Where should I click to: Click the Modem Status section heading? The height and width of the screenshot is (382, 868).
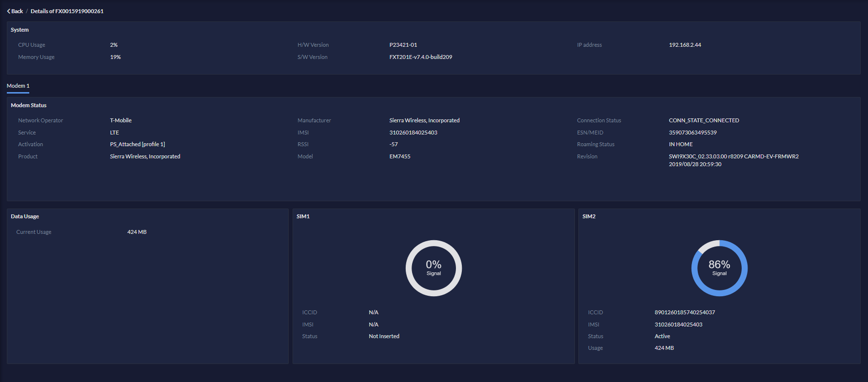29,105
